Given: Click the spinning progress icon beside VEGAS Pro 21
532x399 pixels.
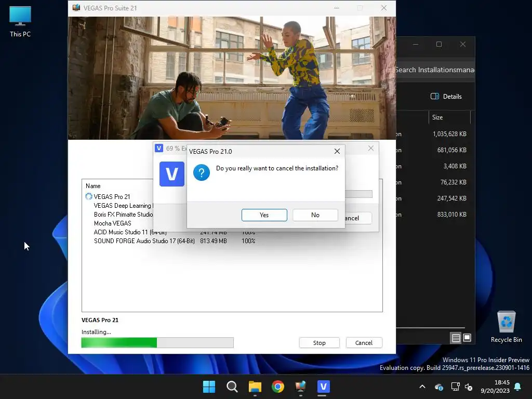Looking at the screenshot, I should [x=88, y=196].
